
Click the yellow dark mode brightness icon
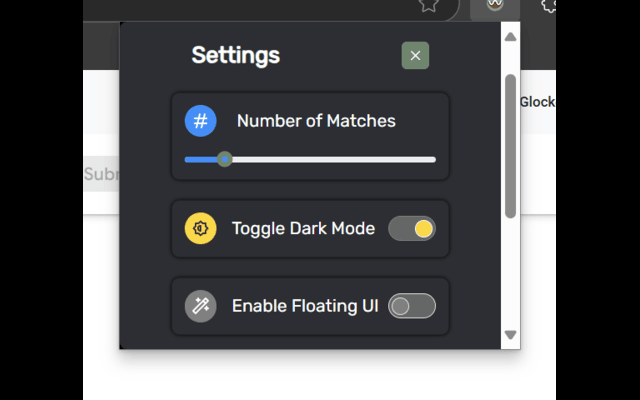click(x=200, y=228)
